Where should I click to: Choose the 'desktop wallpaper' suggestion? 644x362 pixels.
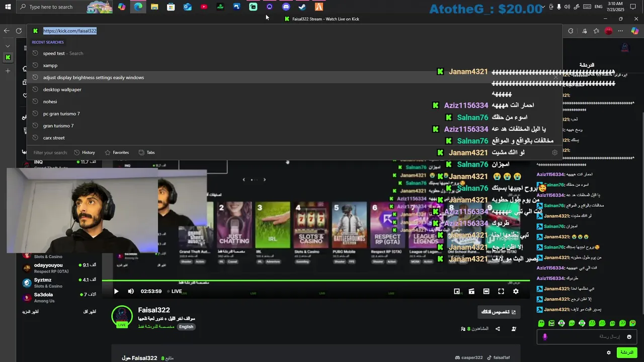click(294, 89)
